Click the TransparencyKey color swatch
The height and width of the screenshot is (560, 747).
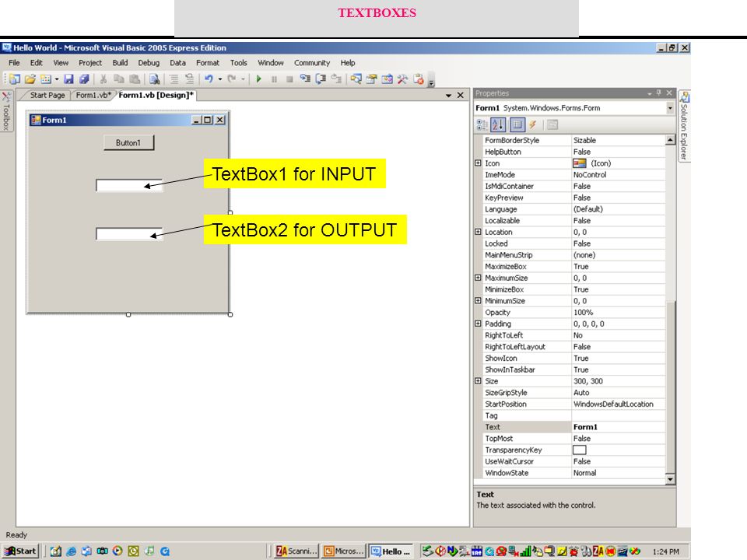point(579,450)
